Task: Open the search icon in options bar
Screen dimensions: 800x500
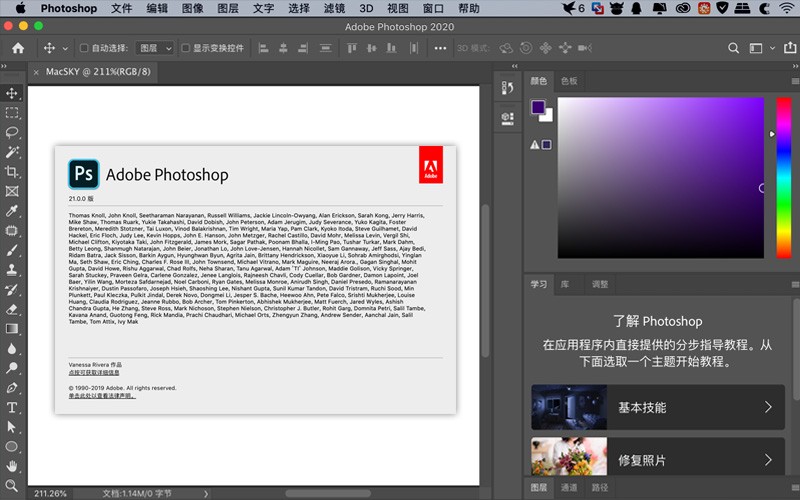Action: tap(733, 48)
